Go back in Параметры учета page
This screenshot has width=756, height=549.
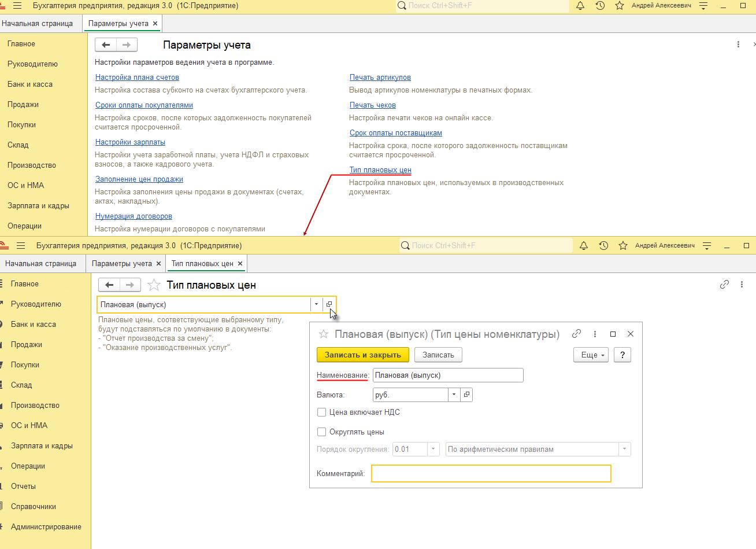[106, 45]
